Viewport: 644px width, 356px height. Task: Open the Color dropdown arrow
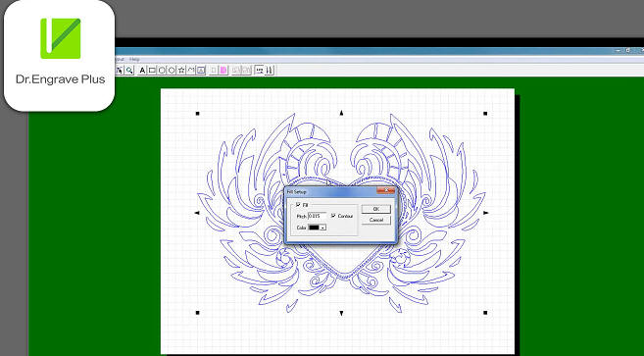pyautogui.click(x=322, y=228)
